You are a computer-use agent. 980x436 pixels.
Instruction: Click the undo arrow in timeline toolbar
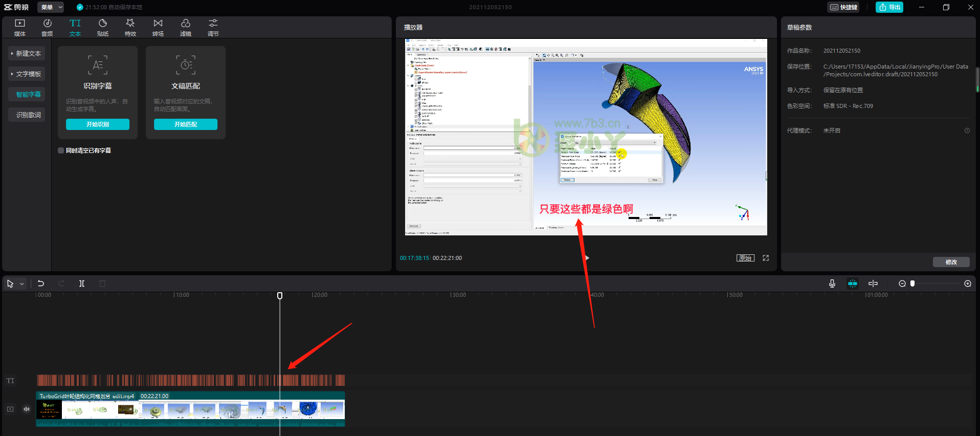[x=41, y=284]
